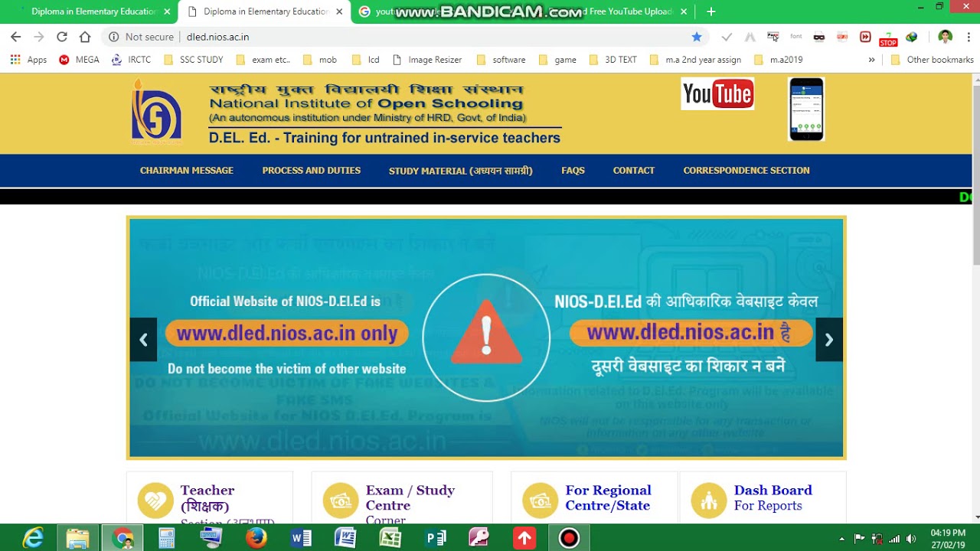Launch Firefox from taskbar

point(256,539)
